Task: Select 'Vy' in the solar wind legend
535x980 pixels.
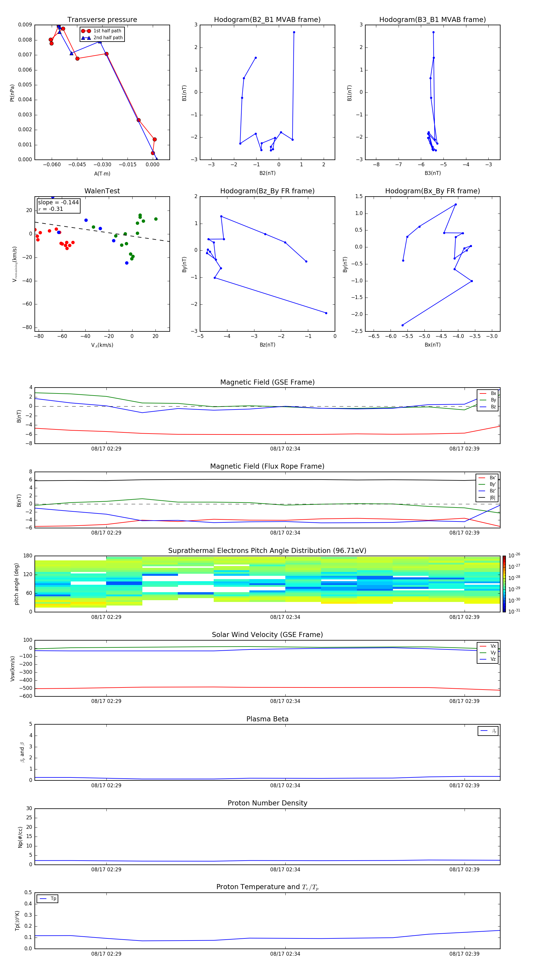Action: 488,652
